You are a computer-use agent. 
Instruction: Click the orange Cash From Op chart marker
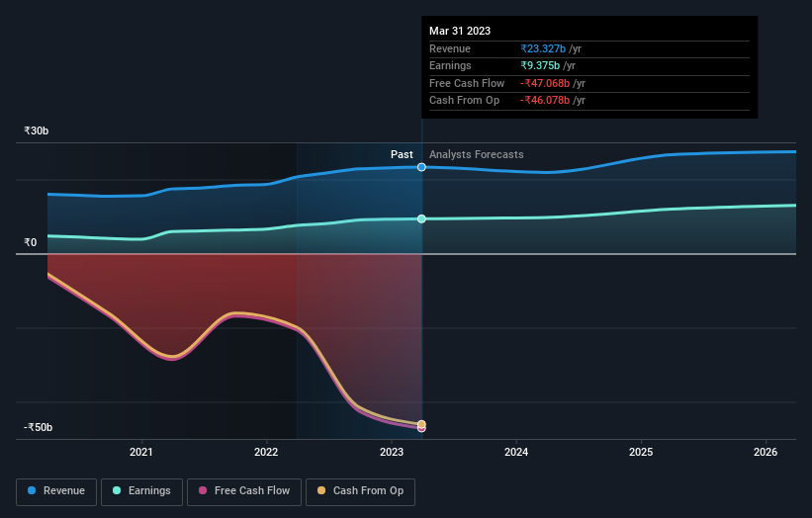pos(421,424)
